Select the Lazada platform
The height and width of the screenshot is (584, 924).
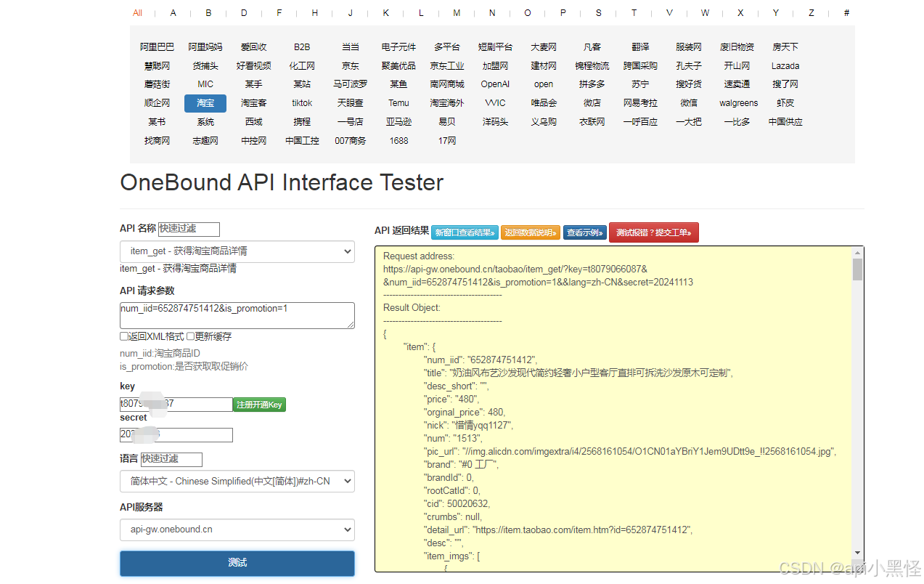[x=785, y=66]
